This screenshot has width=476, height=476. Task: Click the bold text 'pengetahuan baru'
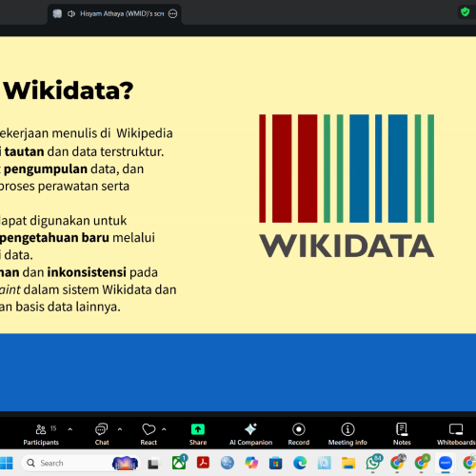point(54,238)
